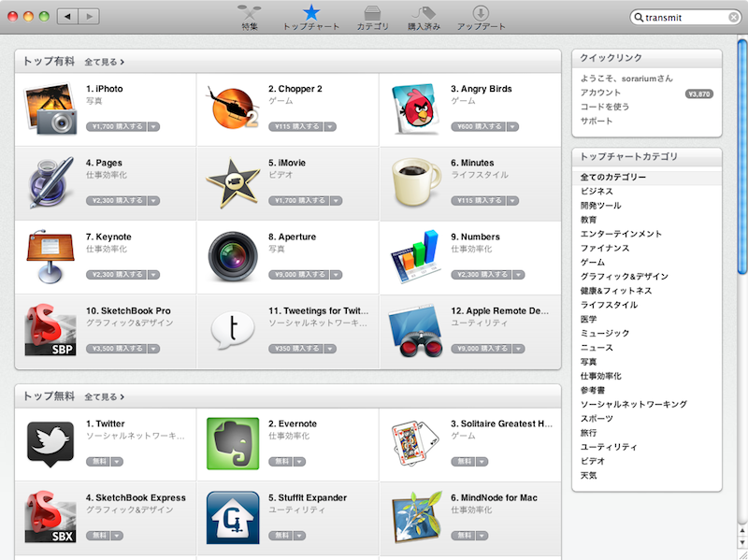Screen dimensions: 748x560
Task: Open the Keynote podium icon
Action: [50, 256]
